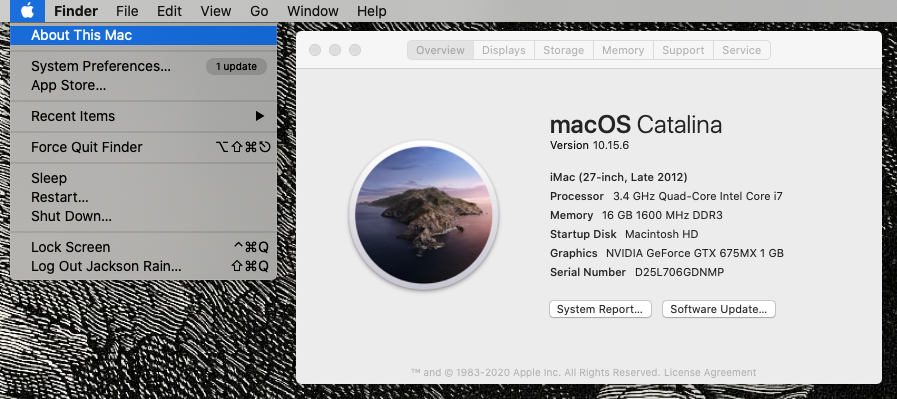897x399 pixels.
Task: Switch to the Memory tab
Action: click(x=623, y=50)
